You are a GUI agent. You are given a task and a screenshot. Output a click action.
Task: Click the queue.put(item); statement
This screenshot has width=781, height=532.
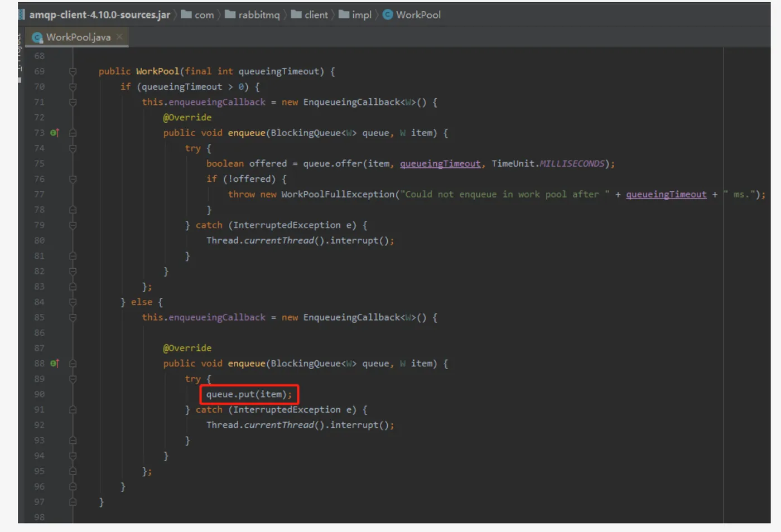click(249, 394)
